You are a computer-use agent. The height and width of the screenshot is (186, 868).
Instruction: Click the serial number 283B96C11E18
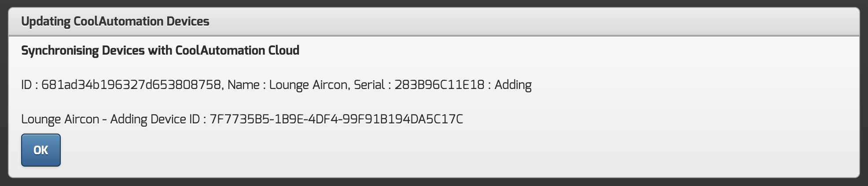click(439, 85)
